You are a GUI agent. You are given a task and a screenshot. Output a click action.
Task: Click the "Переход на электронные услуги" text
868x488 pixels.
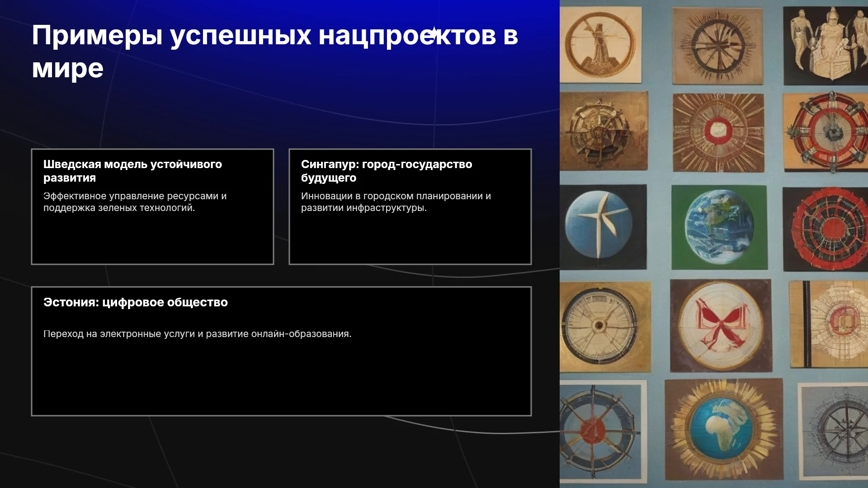click(197, 334)
